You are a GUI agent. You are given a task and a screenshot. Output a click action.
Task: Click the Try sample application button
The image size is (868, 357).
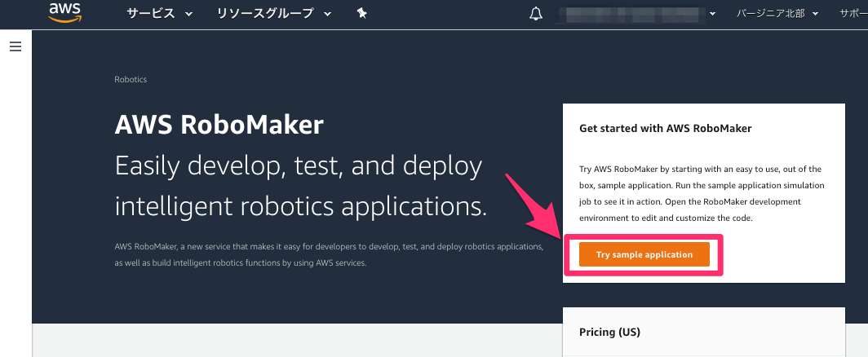(644, 254)
